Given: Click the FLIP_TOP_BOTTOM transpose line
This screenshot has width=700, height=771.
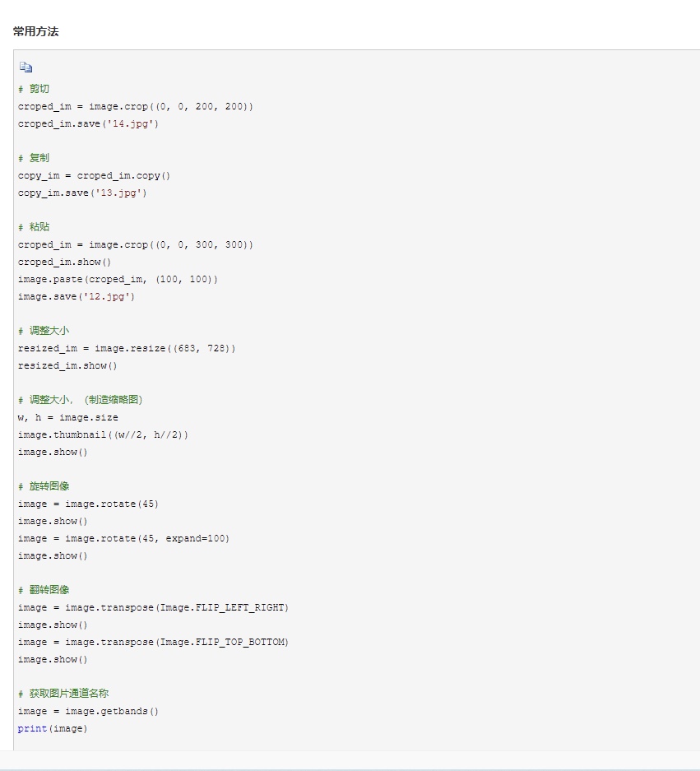Looking at the screenshot, I should [153, 642].
